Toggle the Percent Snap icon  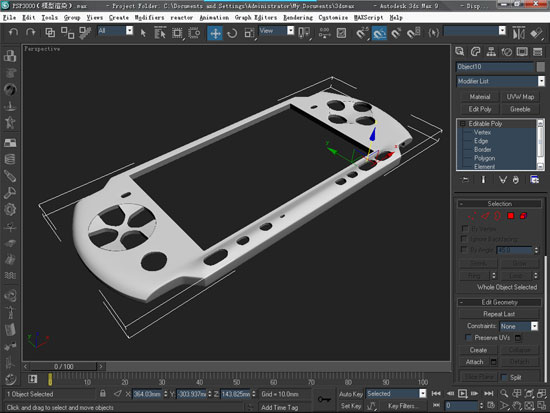(x=396, y=33)
